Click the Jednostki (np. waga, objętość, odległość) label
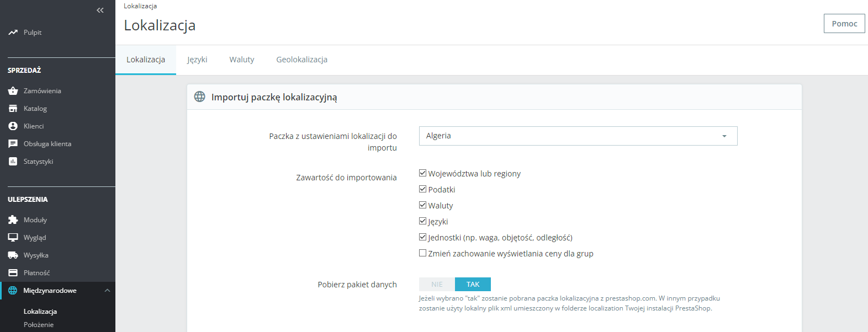 pos(500,238)
